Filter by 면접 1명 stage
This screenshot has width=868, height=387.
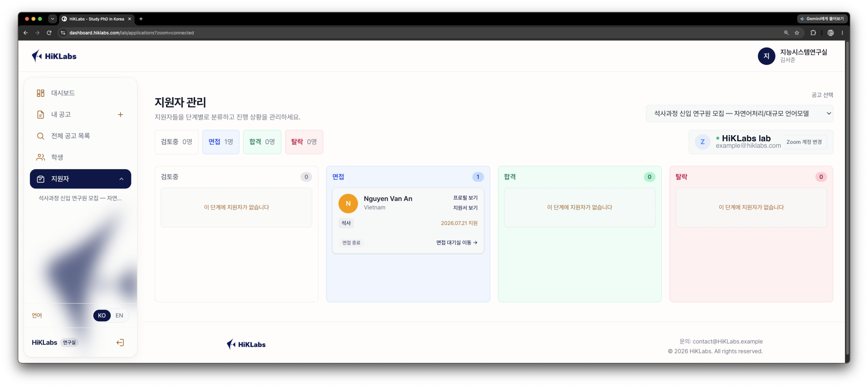click(221, 142)
